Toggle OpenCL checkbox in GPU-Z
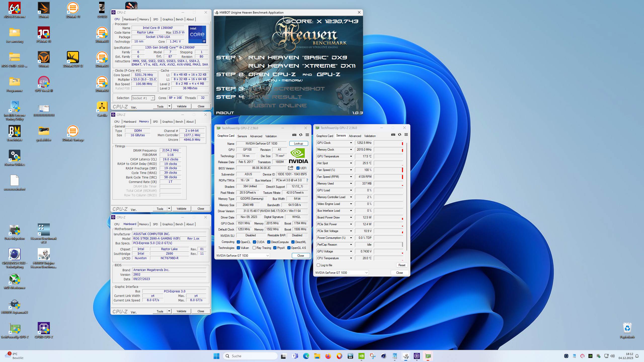Screen dimensions: 644x362 (238, 242)
